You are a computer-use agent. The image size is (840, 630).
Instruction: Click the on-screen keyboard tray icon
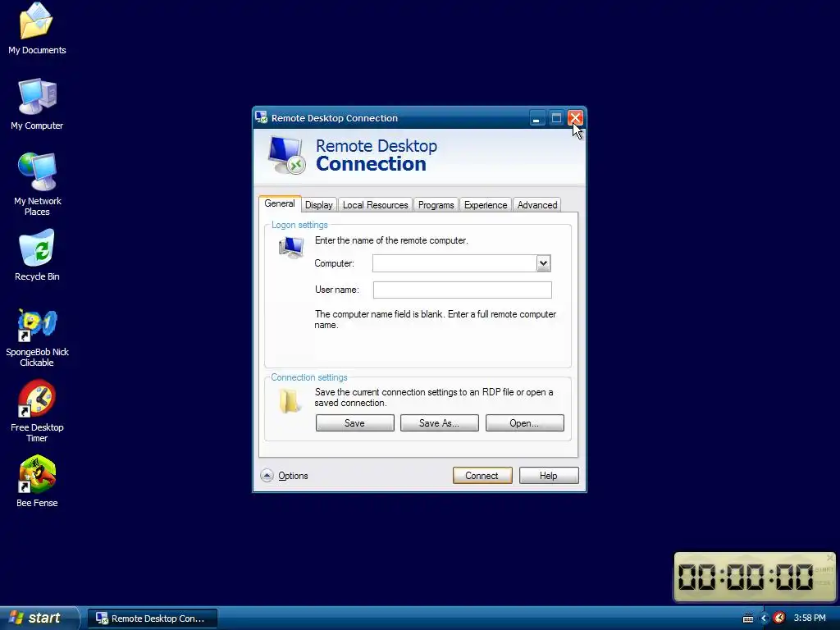(748, 619)
